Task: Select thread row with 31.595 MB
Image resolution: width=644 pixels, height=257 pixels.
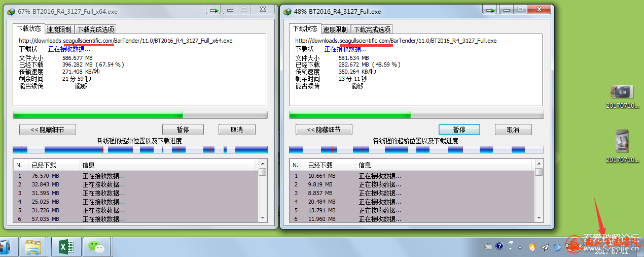Action: click(x=135, y=193)
